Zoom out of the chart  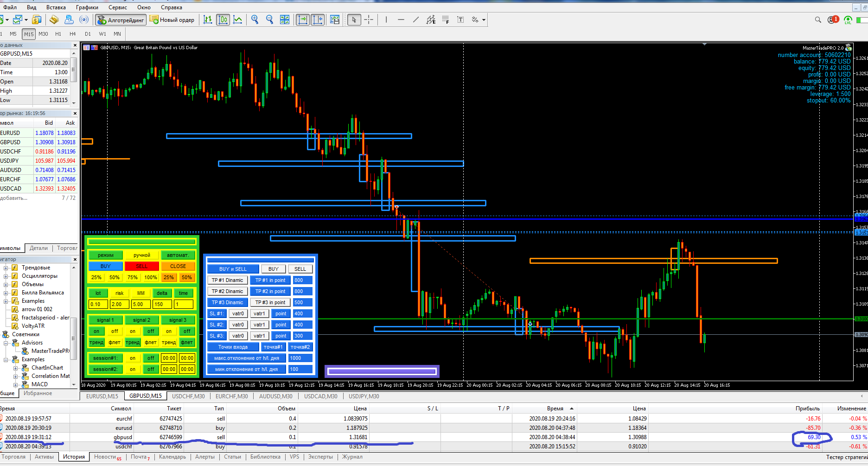click(x=269, y=19)
